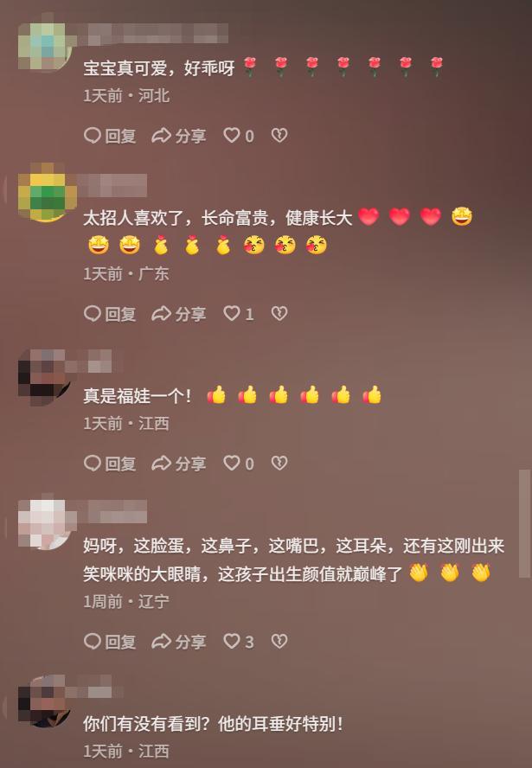Viewport: 532px width, 768px height.
Task: Click the broken heart on 广东 comment
Action: pos(279,313)
